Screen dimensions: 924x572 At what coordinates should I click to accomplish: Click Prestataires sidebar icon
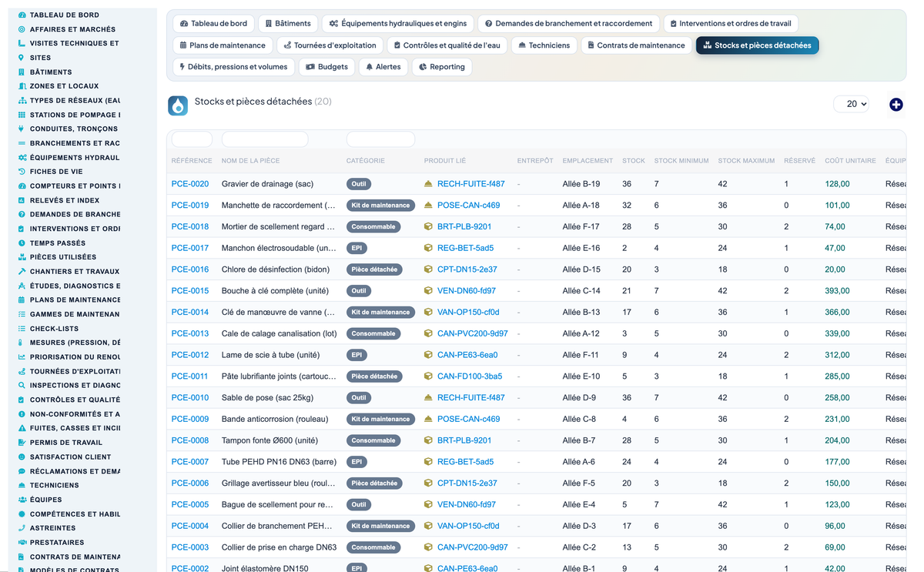point(22,542)
